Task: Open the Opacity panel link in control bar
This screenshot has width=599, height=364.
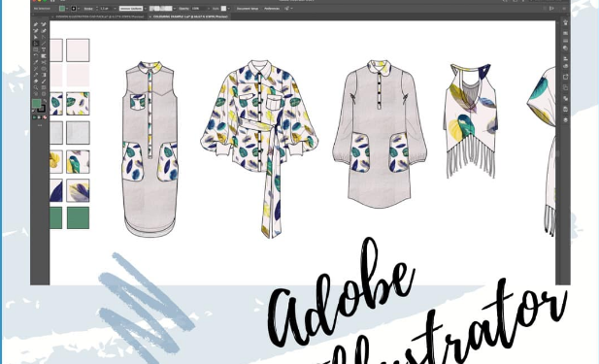Action: tap(183, 9)
